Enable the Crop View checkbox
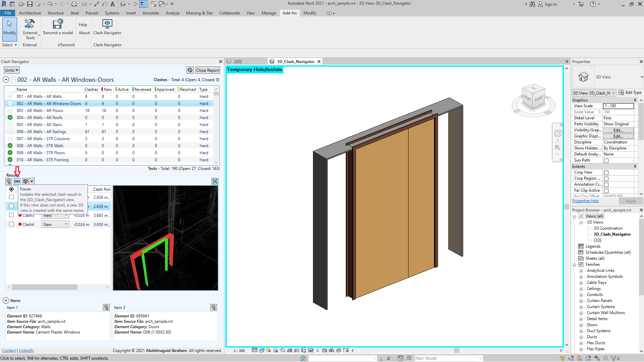The width and height of the screenshot is (644, 362). [x=606, y=173]
